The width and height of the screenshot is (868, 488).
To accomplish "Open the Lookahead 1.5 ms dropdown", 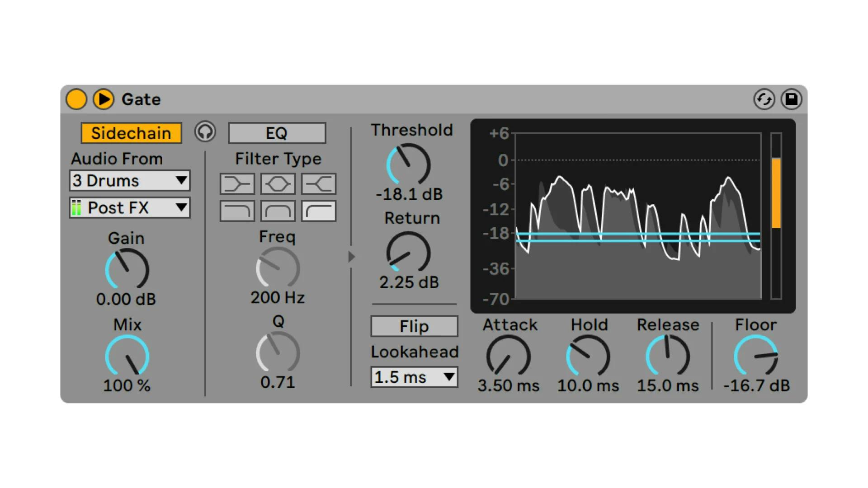I will click(414, 377).
